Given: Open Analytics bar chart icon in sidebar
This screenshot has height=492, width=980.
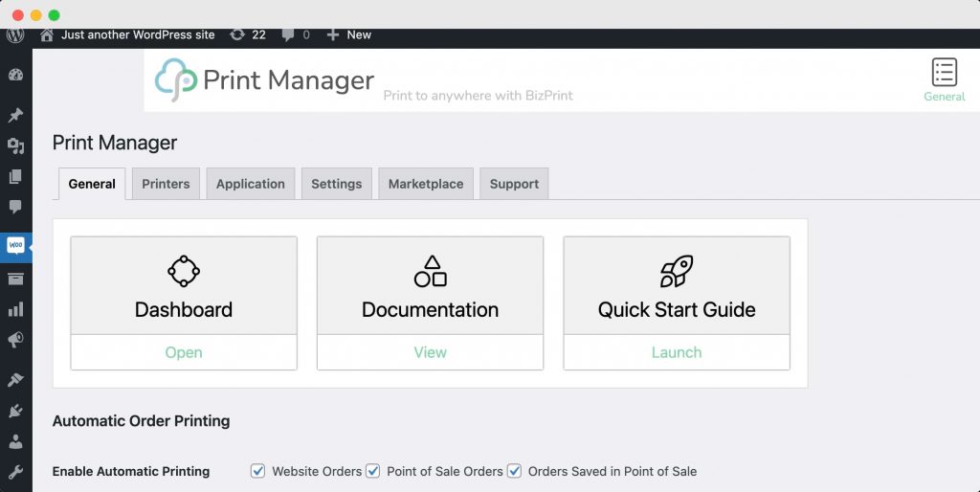Looking at the screenshot, I should (x=15, y=309).
